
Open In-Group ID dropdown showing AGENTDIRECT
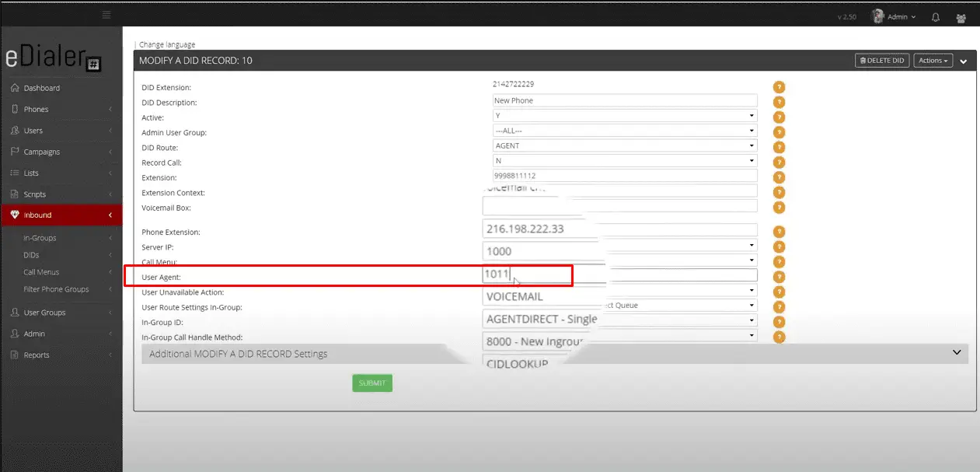point(619,320)
